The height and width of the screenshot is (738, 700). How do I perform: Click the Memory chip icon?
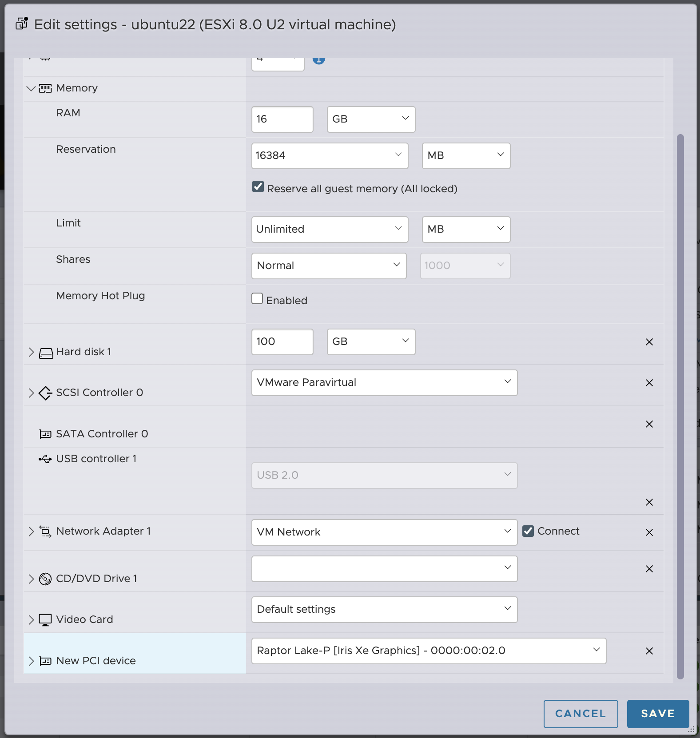coord(45,88)
